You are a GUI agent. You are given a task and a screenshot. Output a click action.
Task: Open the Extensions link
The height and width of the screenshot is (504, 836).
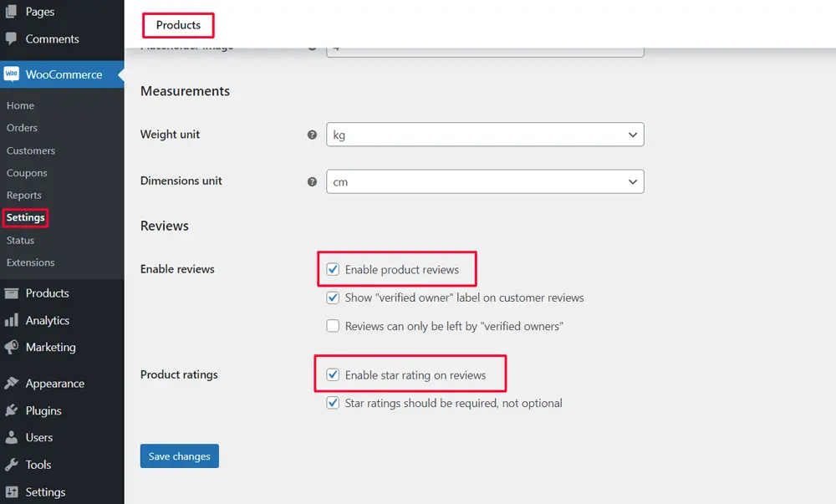point(30,262)
